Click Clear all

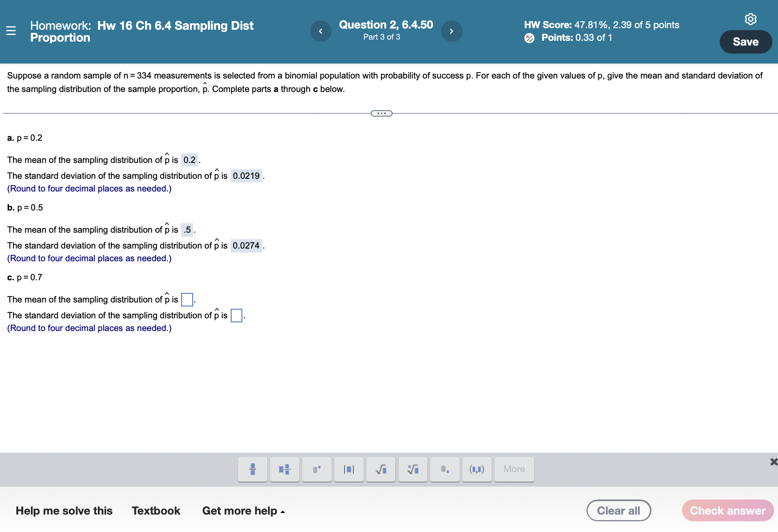pos(619,511)
